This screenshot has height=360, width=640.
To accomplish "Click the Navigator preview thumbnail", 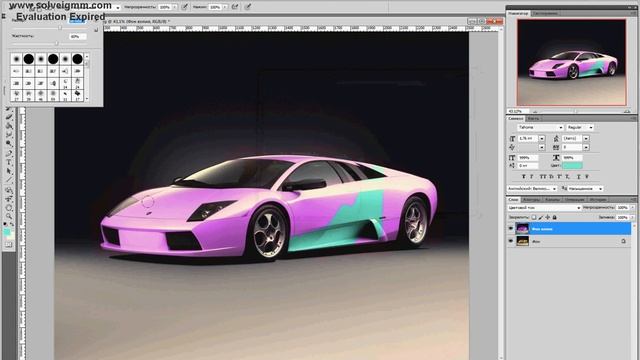I will point(571,62).
